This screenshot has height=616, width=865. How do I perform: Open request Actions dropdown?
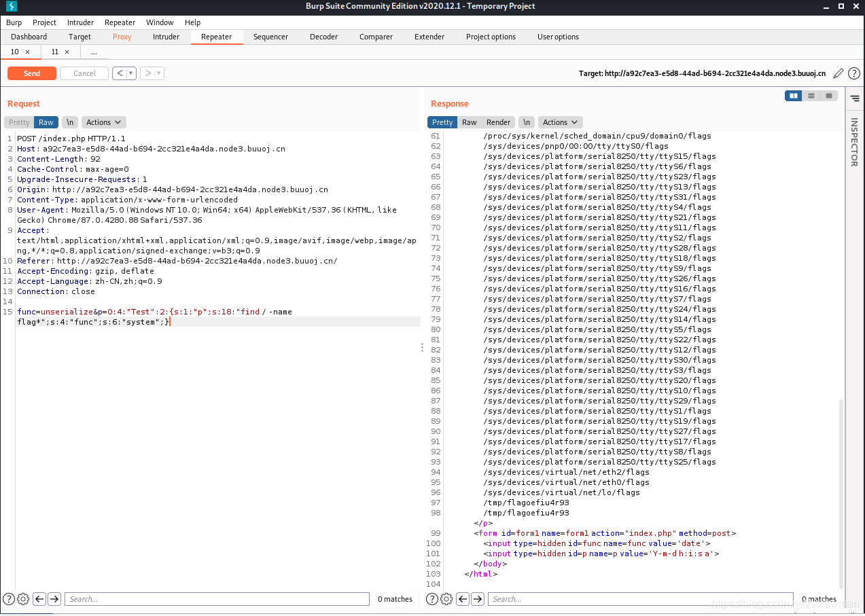click(103, 122)
